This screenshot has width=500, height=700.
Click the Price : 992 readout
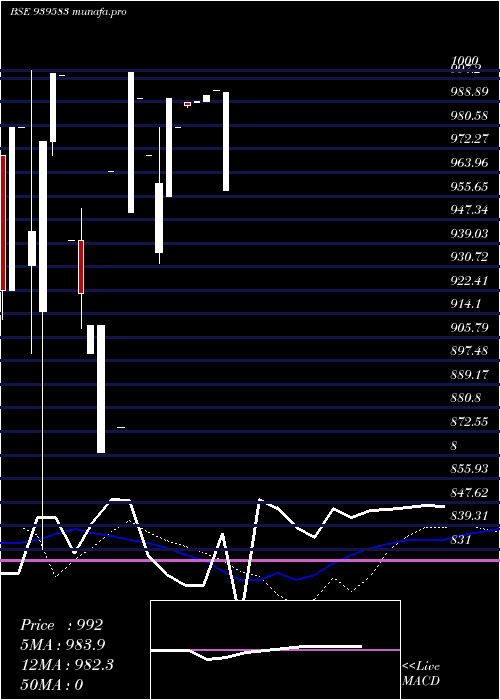pyautogui.click(x=62, y=625)
